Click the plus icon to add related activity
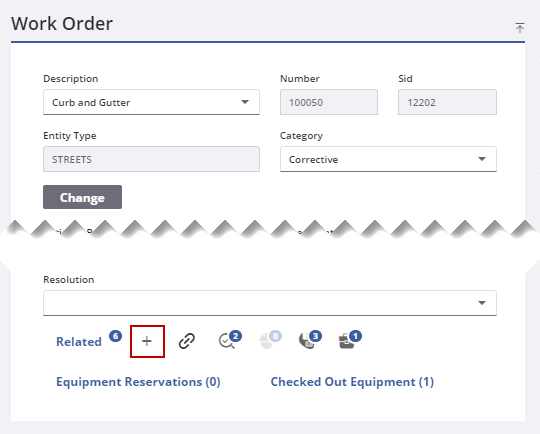This screenshot has height=434, width=540. click(x=147, y=341)
